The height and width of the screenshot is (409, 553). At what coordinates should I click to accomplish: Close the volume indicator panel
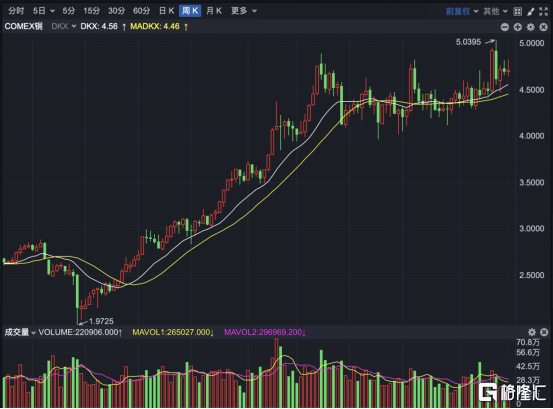click(x=544, y=332)
